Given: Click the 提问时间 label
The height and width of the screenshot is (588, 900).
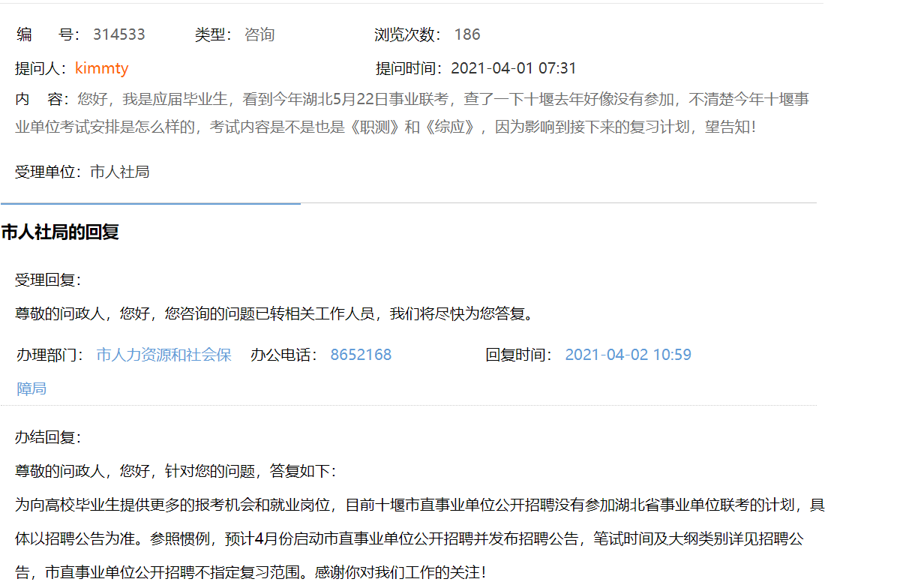Looking at the screenshot, I should pyautogui.click(x=409, y=68).
